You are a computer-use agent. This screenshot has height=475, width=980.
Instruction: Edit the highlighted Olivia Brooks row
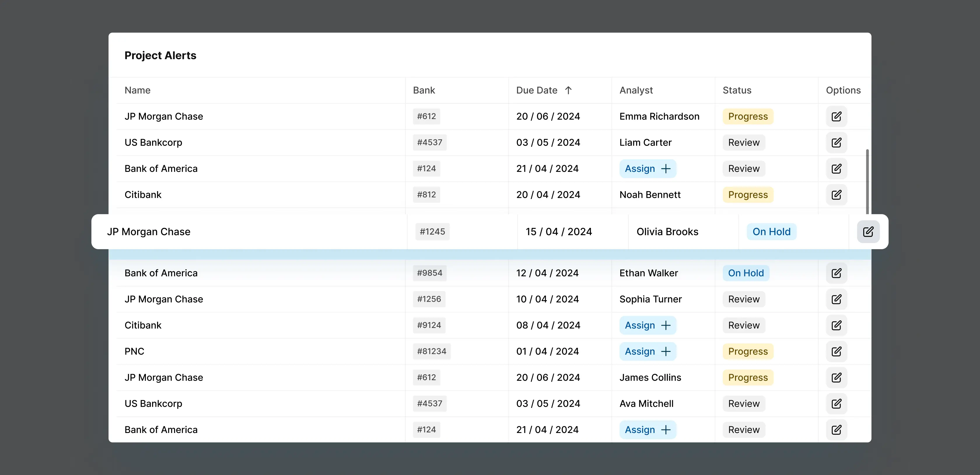(x=868, y=232)
